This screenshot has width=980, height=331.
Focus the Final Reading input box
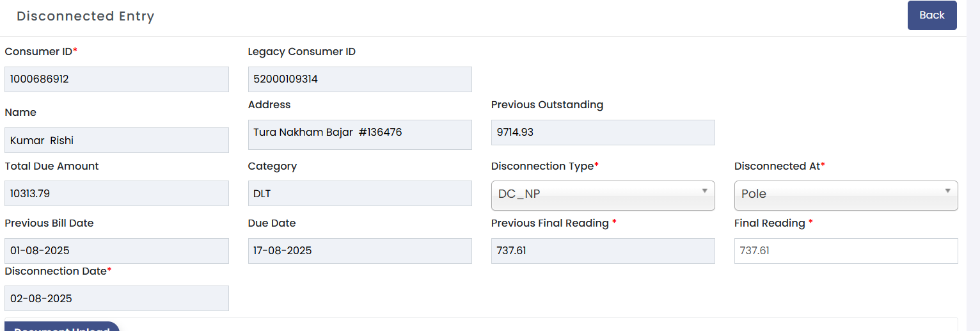tap(846, 251)
